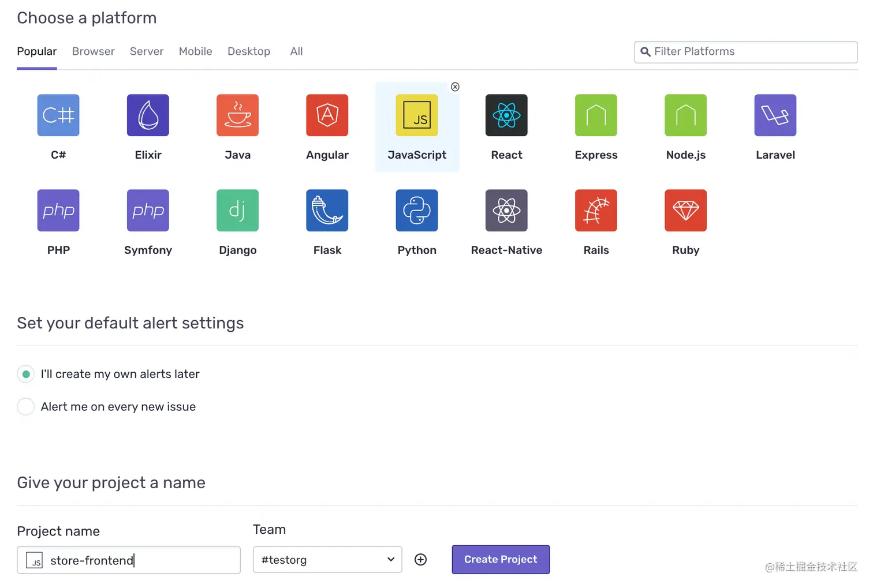Show the All platforms tab
Viewport: 873px width, 588px height.
pos(296,51)
